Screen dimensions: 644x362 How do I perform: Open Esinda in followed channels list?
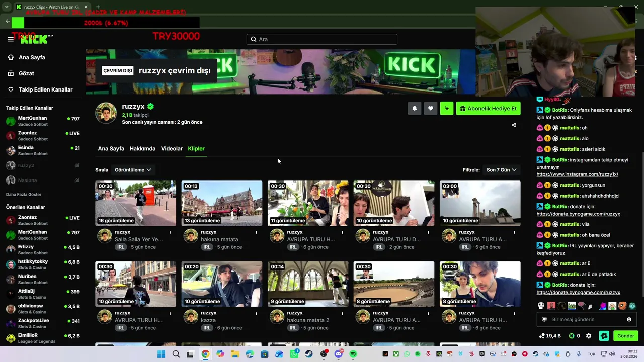click(43, 151)
